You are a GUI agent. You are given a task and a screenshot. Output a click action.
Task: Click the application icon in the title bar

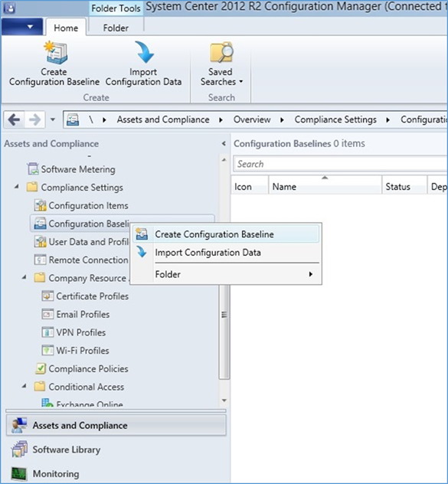click(x=9, y=8)
